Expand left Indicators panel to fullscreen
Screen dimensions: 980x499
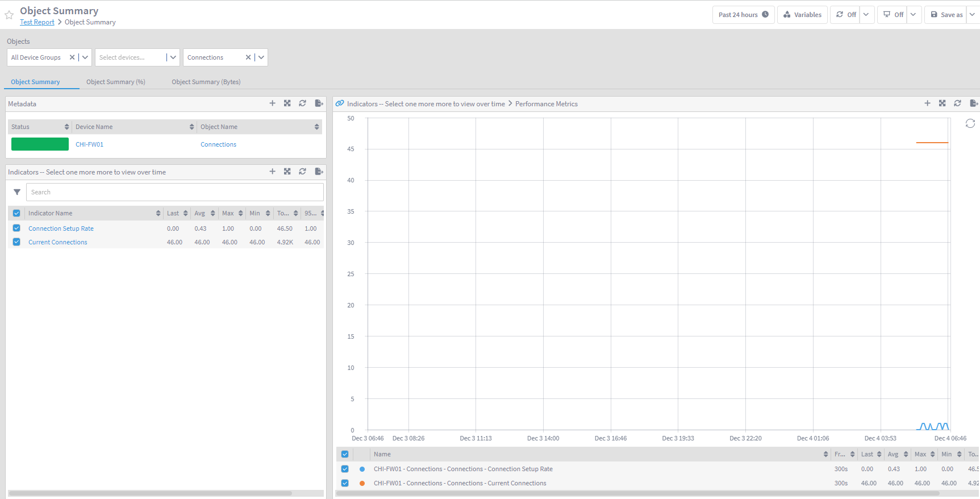pos(287,172)
